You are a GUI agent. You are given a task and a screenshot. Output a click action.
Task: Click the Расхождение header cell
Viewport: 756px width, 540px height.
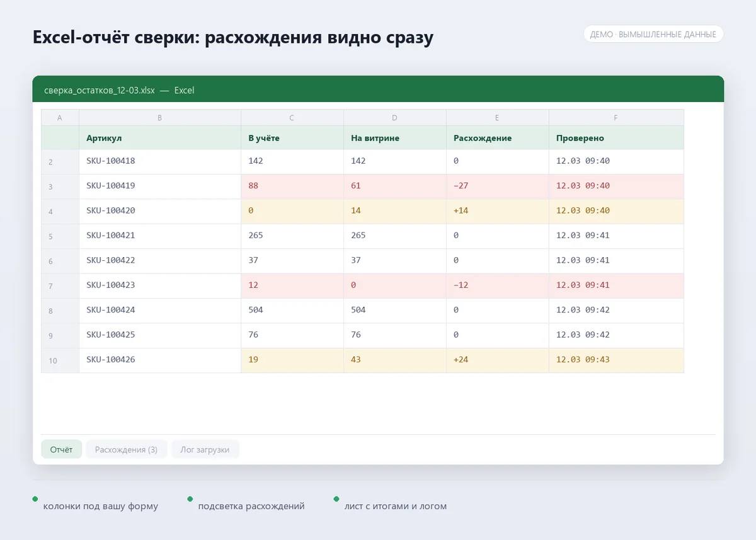(498, 138)
